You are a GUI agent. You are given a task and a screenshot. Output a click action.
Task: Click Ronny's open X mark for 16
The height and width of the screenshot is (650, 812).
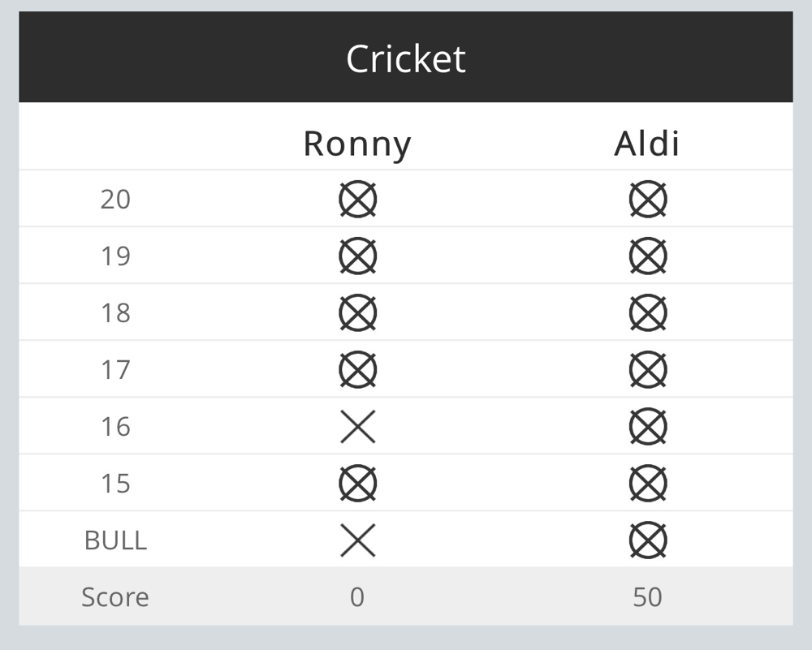(x=358, y=427)
